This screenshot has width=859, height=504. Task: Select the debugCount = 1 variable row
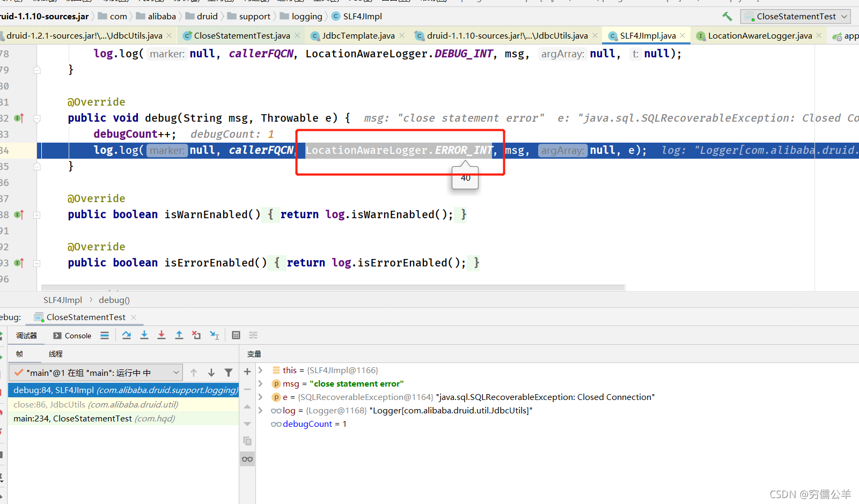[309, 424]
